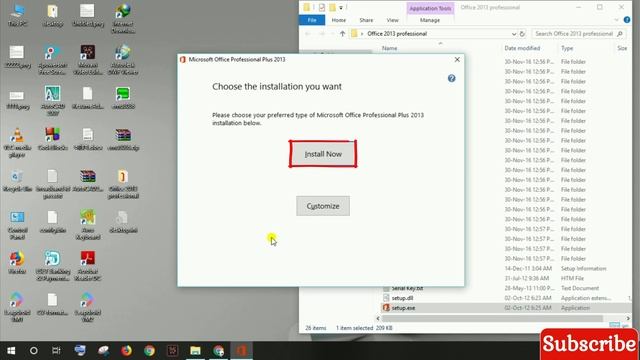This screenshot has height=360, width=640.
Task: Click the Firefox icon on the taskbar
Action: click(x=126, y=351)
